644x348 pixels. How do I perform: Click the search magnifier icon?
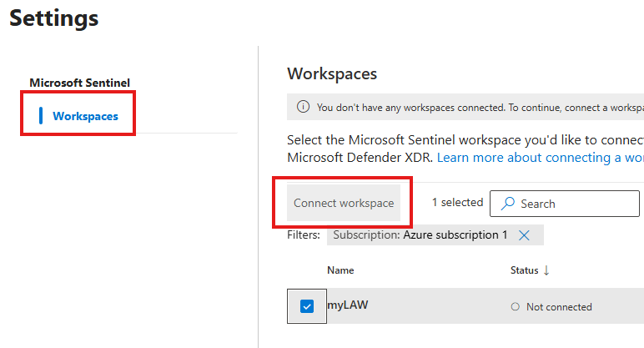508,203
